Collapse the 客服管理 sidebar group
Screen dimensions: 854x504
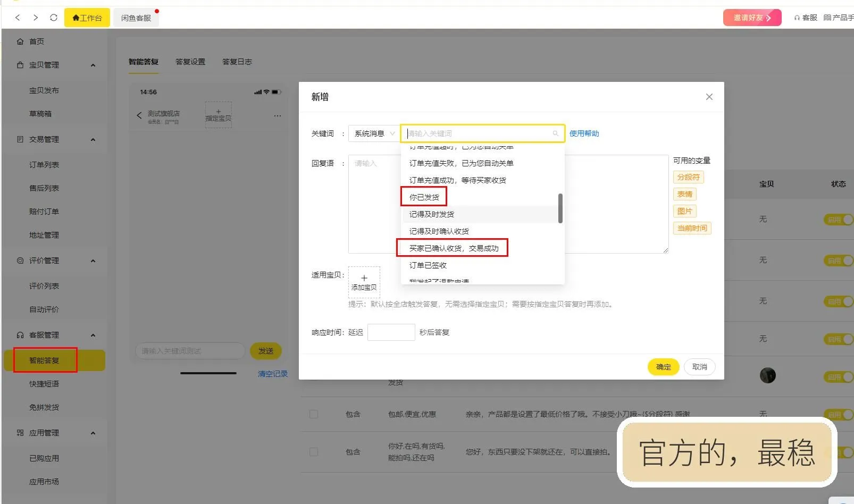coord(93,335)
